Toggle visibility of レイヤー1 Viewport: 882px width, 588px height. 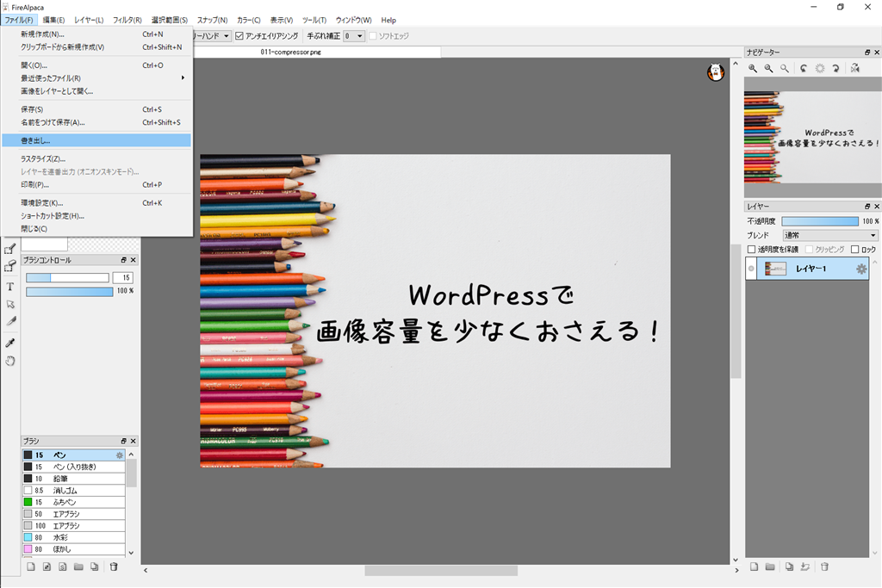tap(751, 269)
